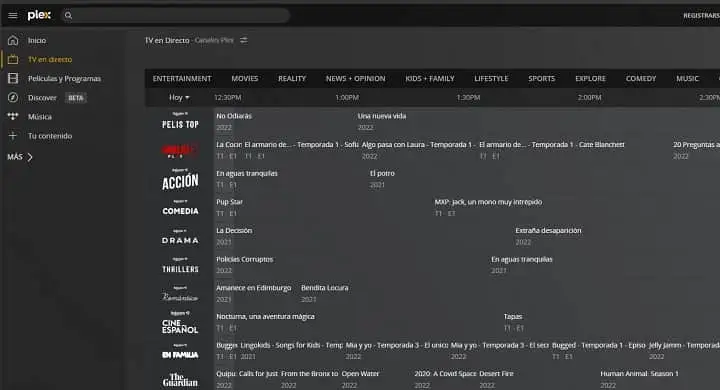Select the TV en directo icon
This screenshot has width=720, height=390.
tap(13, 59)
